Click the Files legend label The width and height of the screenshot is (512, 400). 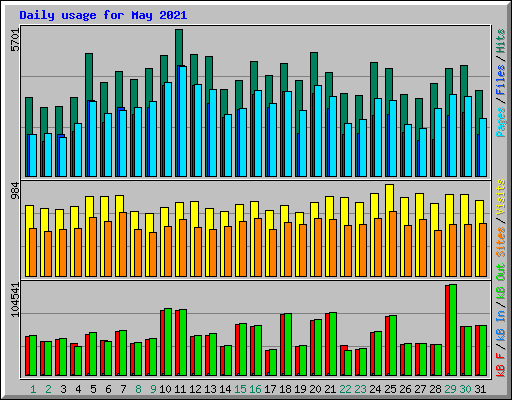[x=501, y=80]
